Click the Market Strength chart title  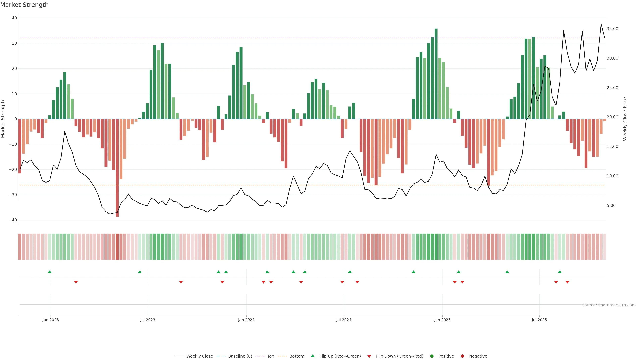24,5
